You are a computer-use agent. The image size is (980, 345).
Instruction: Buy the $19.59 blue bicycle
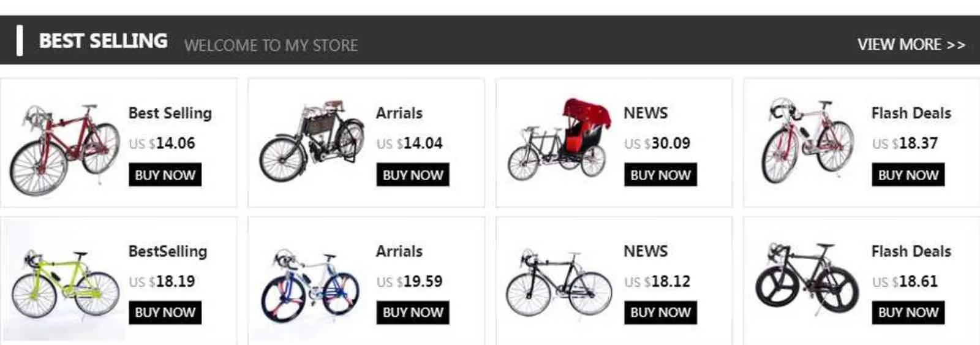coord(413,313)
